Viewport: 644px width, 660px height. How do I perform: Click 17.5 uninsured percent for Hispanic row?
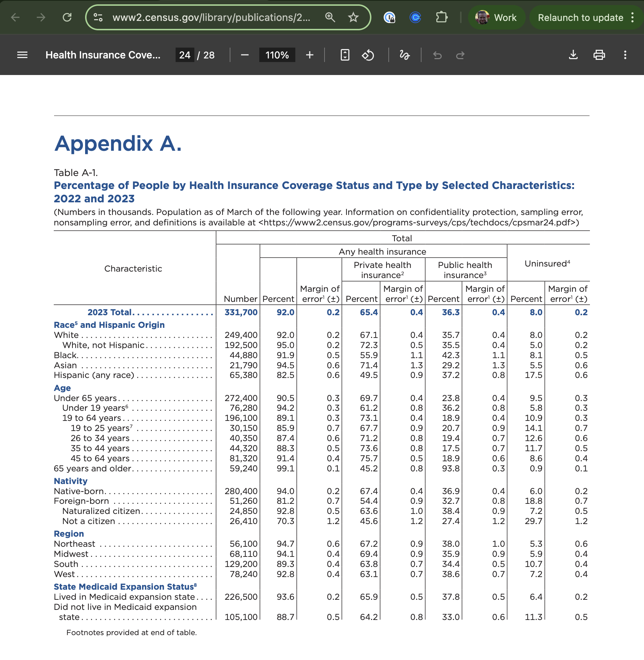click(534, 375)
